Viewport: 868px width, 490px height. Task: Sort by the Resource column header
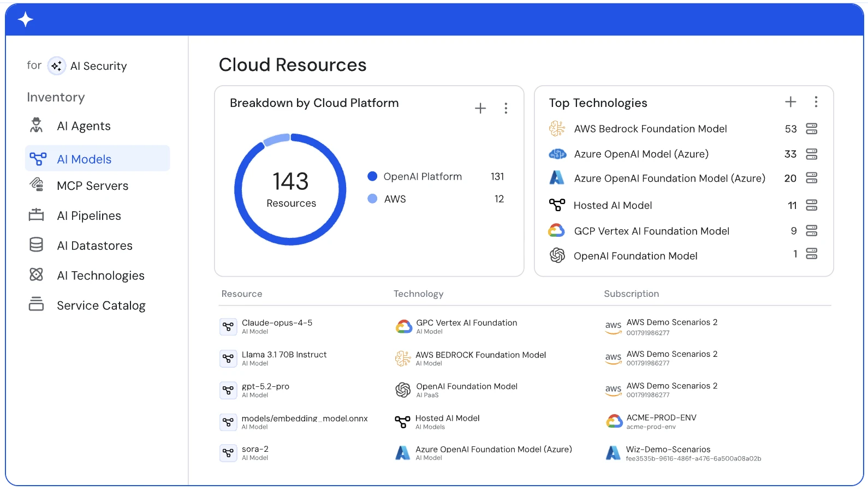242,294
